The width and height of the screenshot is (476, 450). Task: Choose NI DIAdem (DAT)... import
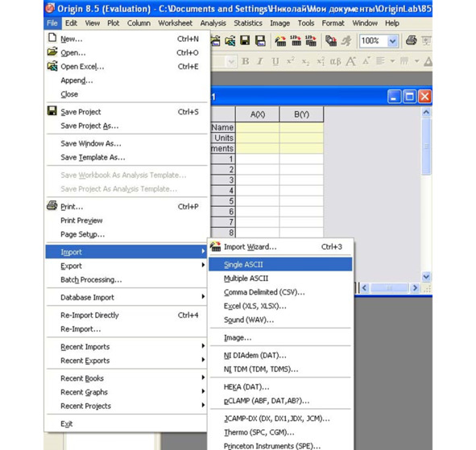(280, 355)
